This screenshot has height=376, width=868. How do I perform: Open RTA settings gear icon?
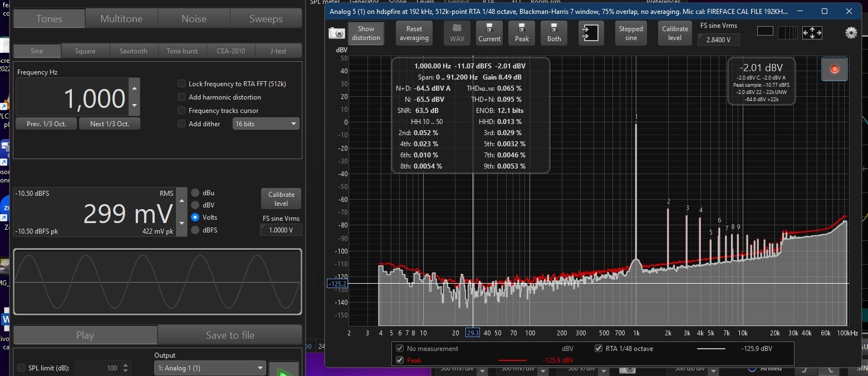pos(851,33)
